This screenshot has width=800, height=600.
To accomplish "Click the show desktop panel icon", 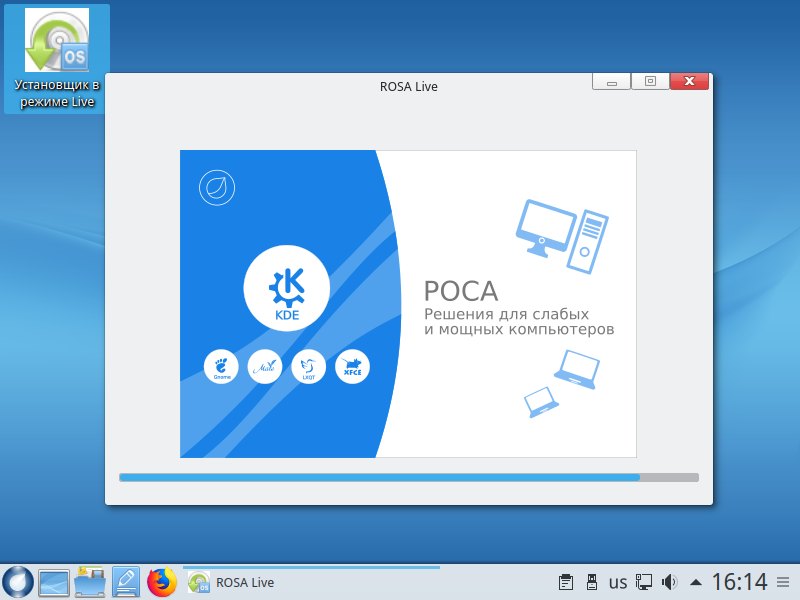I will (x=54, y=582).
